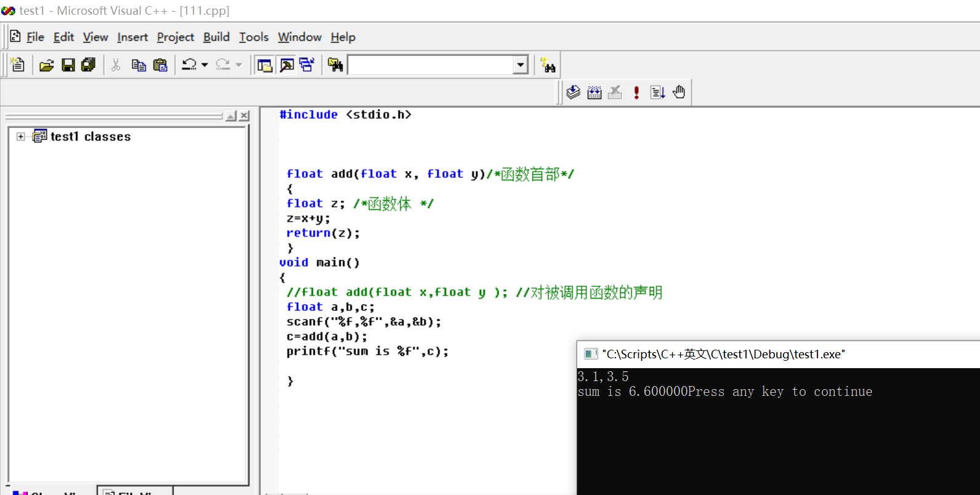This screenshot has width=980, height=495.
Task: Click the float add function header line
Action: tap(430, 174)
